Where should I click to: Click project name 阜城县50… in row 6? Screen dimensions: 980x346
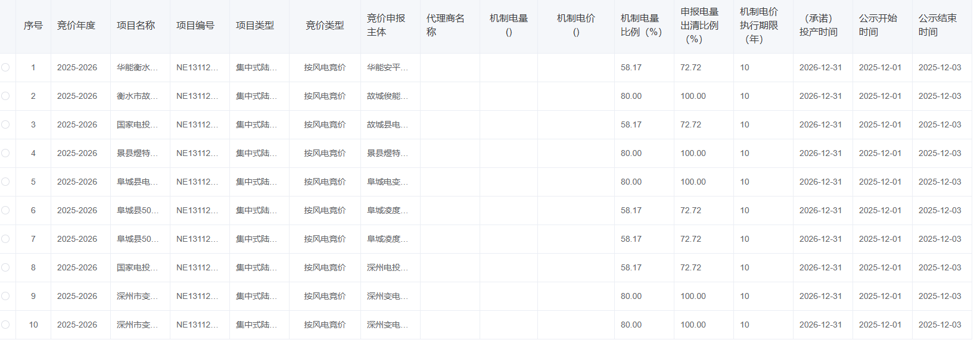(x=138, y=210)
